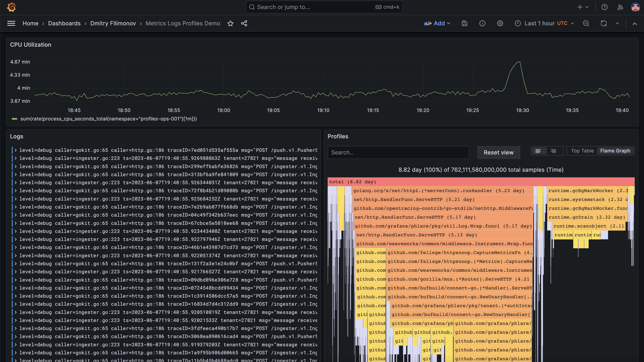Open the Add panel dropdown
The width and height of the screenshot is (644, 362).
(x=437, y=23)
